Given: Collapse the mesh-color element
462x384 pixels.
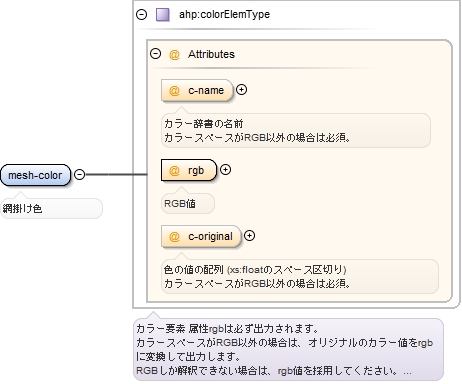Looking at the screenshot, I should 79,174.
